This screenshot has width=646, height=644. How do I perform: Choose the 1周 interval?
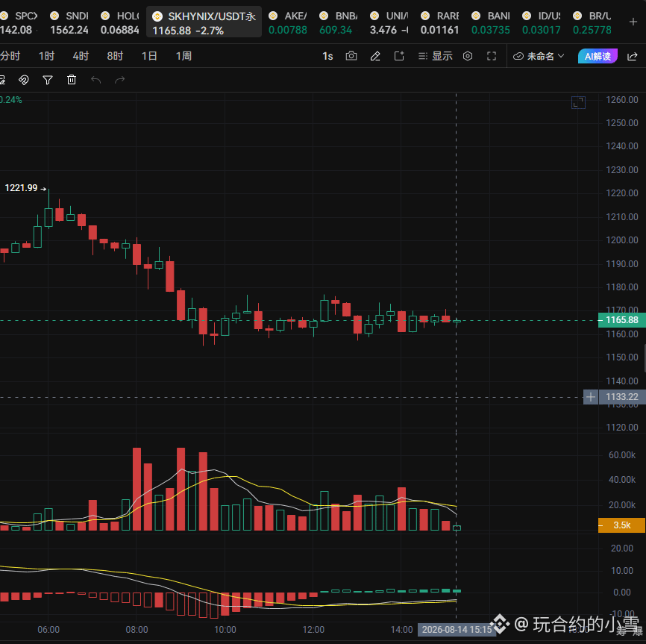[x=184, y=56]
